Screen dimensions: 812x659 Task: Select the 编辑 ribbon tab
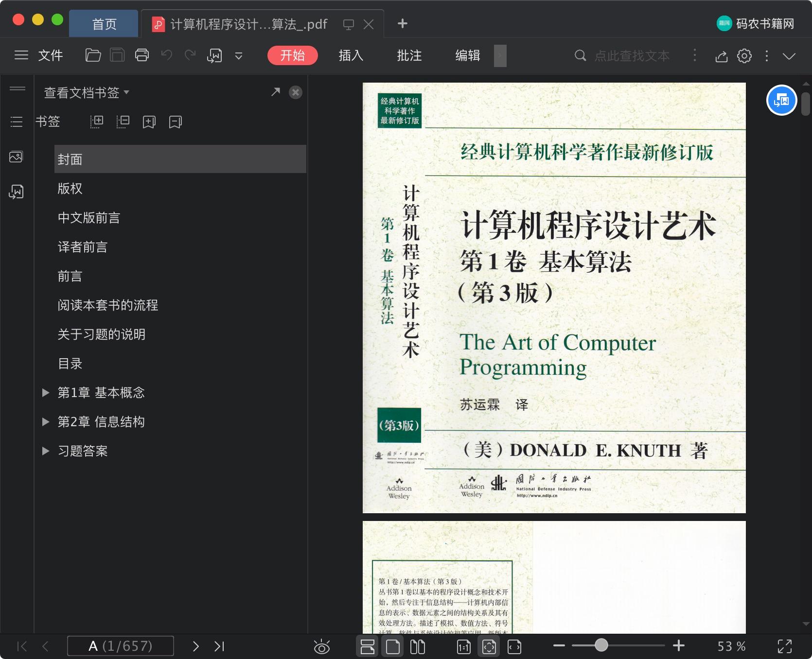pyautogui.click(x=468, y=55)
